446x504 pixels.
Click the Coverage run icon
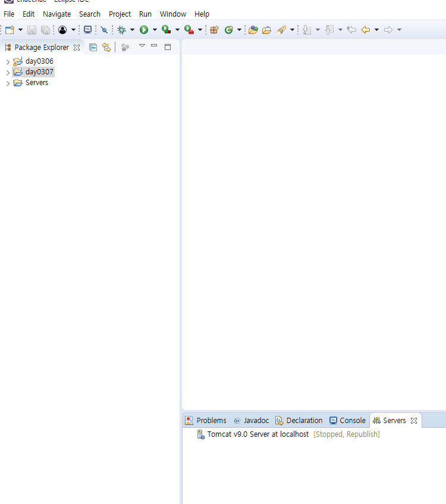pos(166,30)
